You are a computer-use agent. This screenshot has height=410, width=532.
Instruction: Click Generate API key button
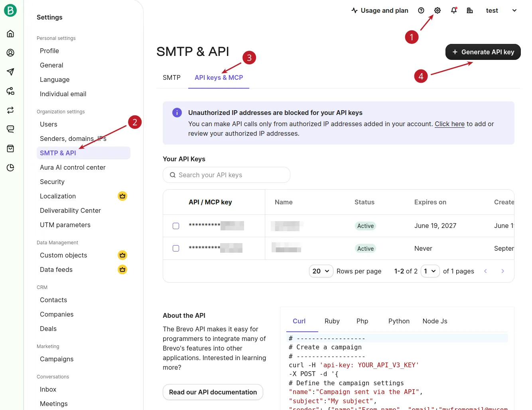(483, 52)
